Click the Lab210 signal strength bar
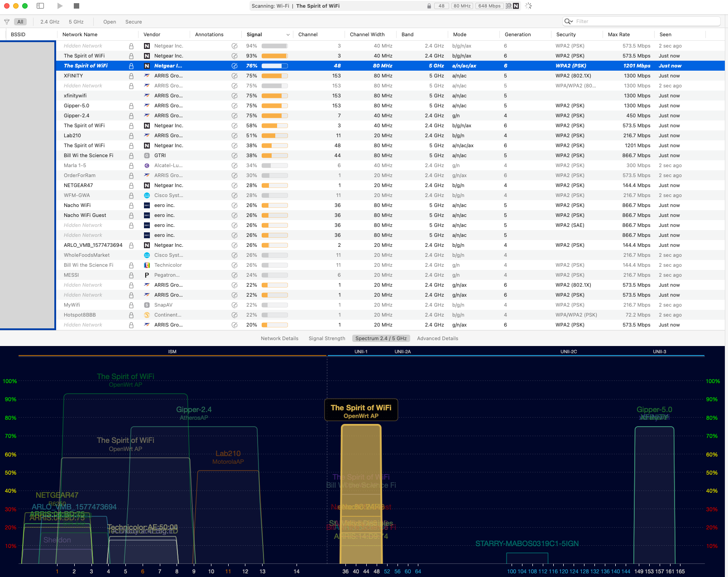 (274, 136)
